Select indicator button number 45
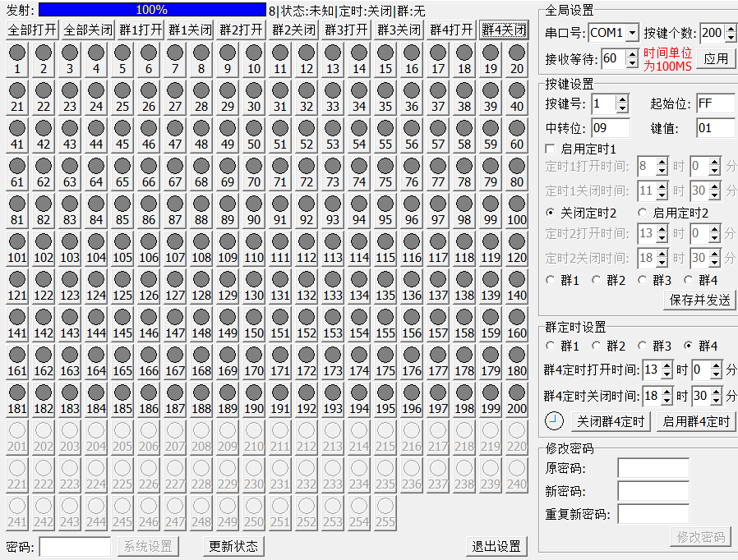Image resolution: width=738 pixels, height=560 pixels. coord(122,135)
